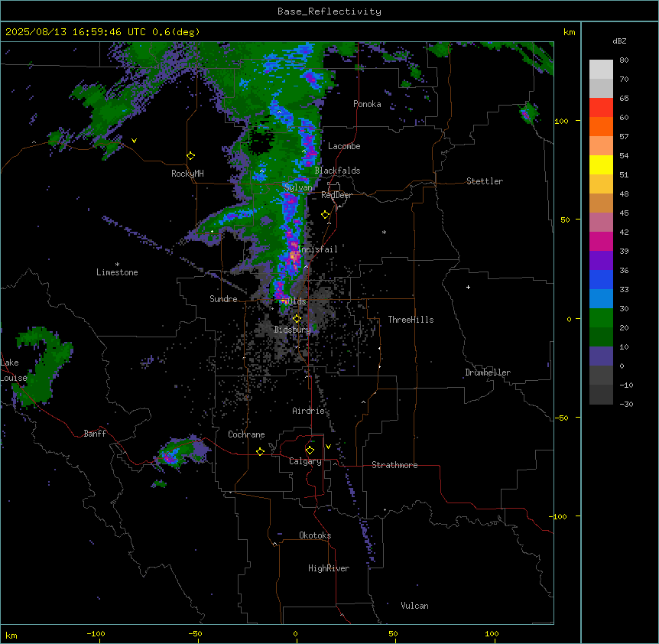This screenshot has height=644, width=659.
Task: Click the dBZ legend heading
Action: (x=619, y=41)
